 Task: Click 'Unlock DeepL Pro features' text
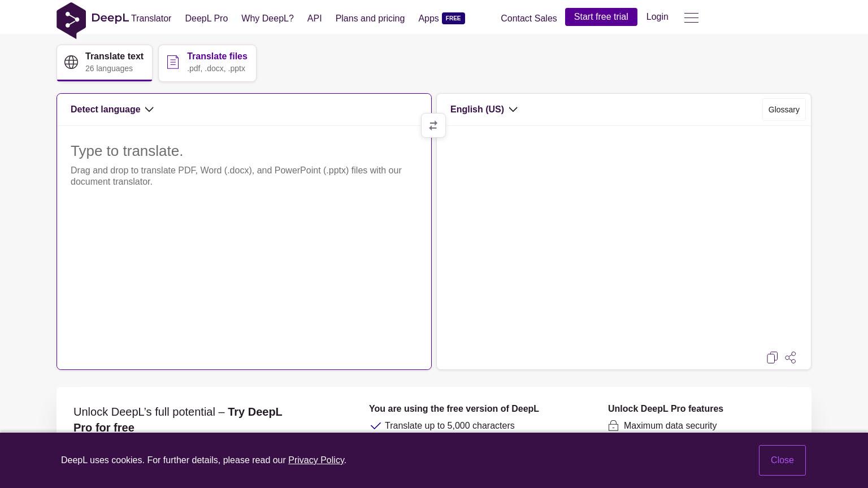pos(666,409)
